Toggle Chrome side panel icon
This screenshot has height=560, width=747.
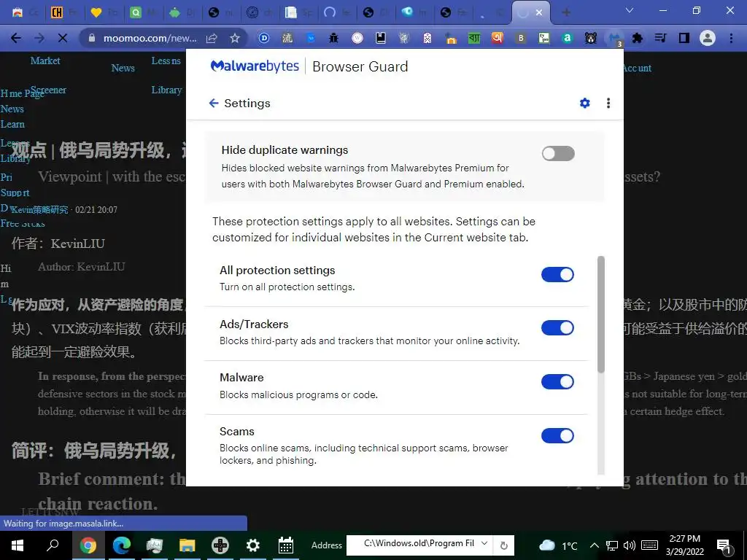[x=684, y=38]
